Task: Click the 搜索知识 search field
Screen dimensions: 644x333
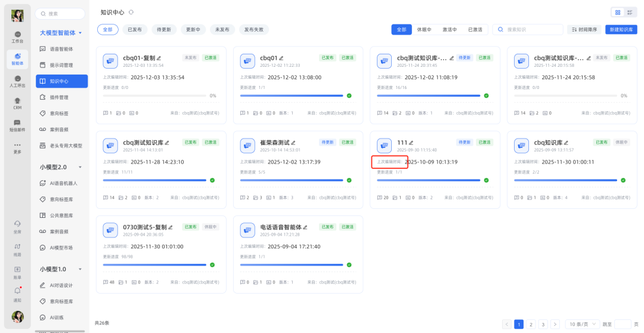Action: (531, 29)
